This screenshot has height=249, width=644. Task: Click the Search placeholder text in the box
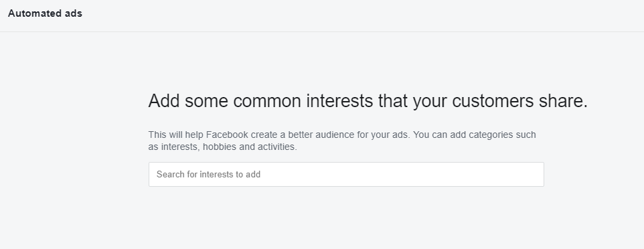(x=208, y=174)
